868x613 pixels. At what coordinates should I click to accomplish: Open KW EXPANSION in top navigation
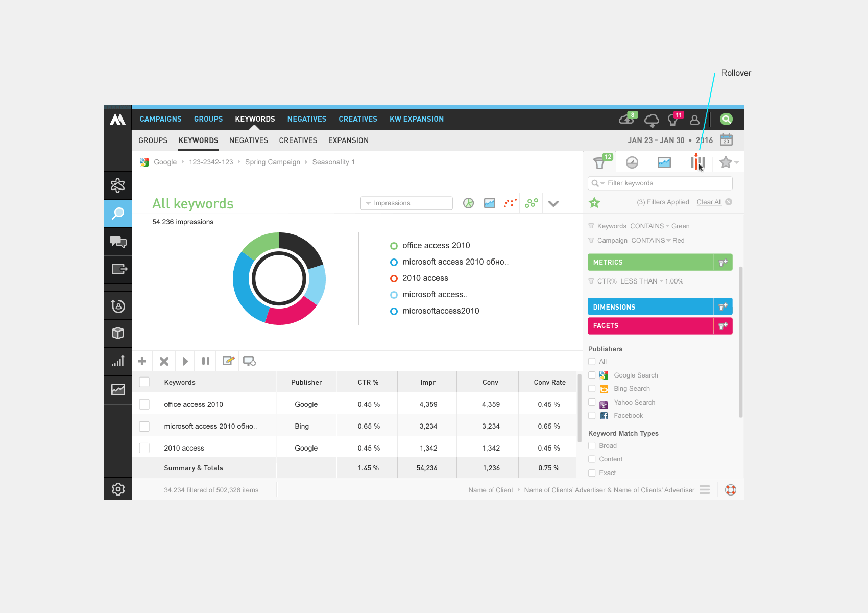[416, 119]
